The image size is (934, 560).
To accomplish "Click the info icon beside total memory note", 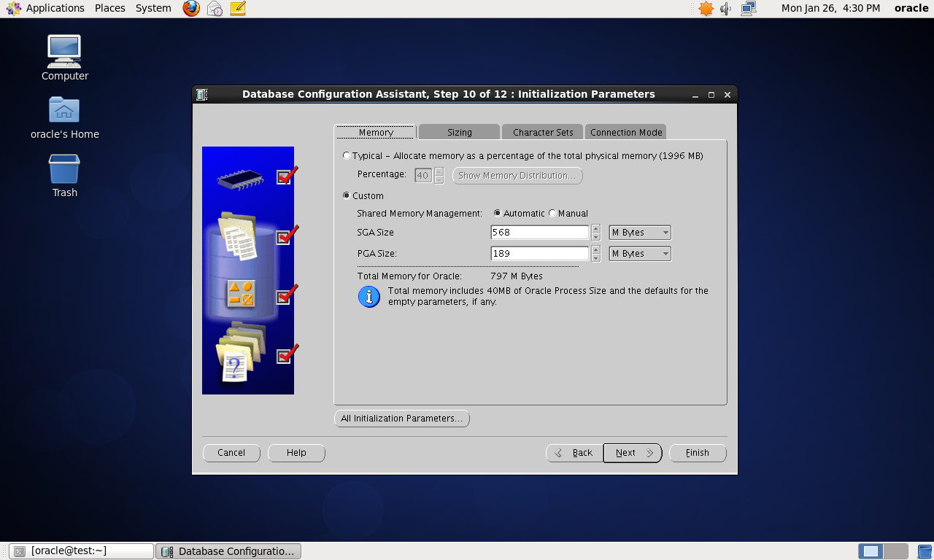I will [369, 297].
